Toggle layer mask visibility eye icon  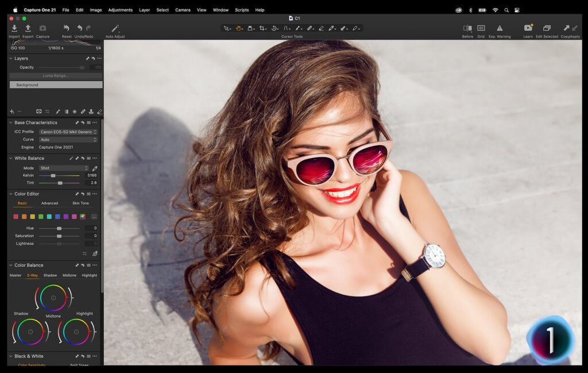coord(38,111)
